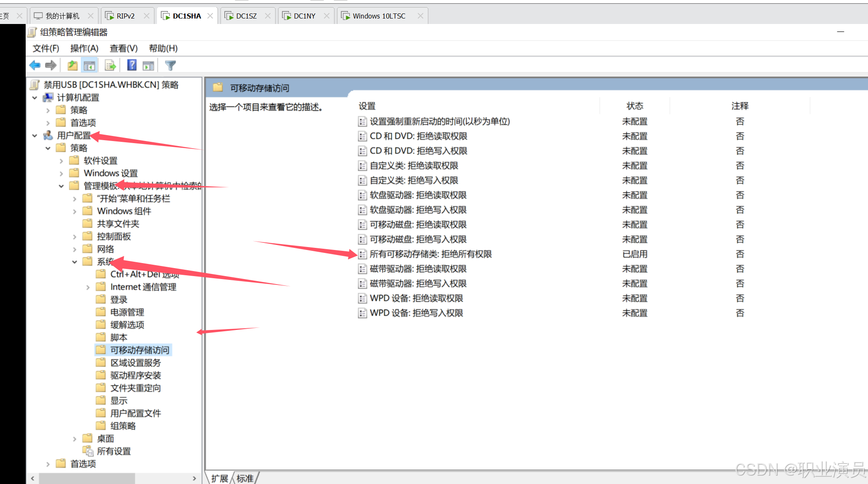Switch to the DC1SZ VM tab
The image size is (868, 484).
click(246, 16)
